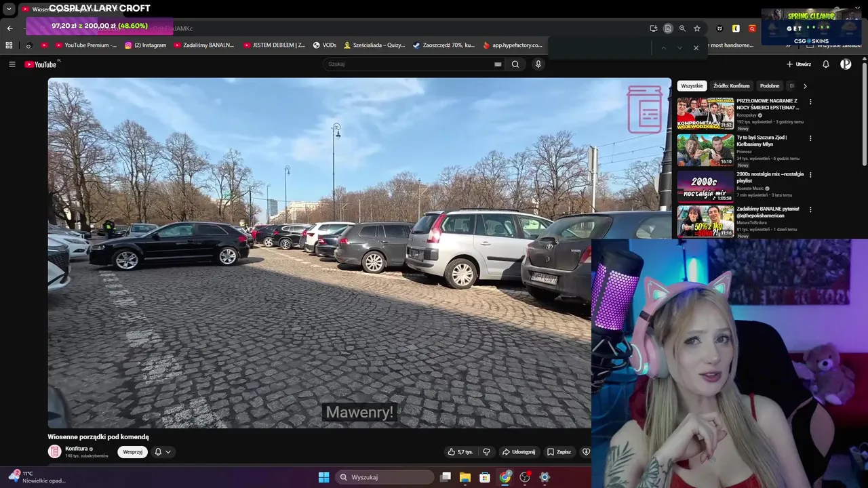Open the browser zoom magnifier icon
The height and width of the screenshot is (488, 868).
pos(682,28)
